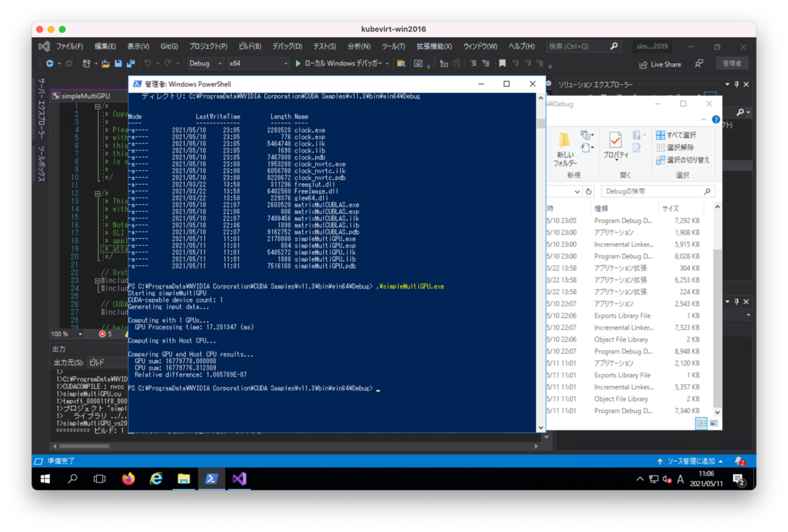The height and width of the screenshot is (532, 788).
Task: Open Solution Explorer window options dropdown
Action: 728,85
